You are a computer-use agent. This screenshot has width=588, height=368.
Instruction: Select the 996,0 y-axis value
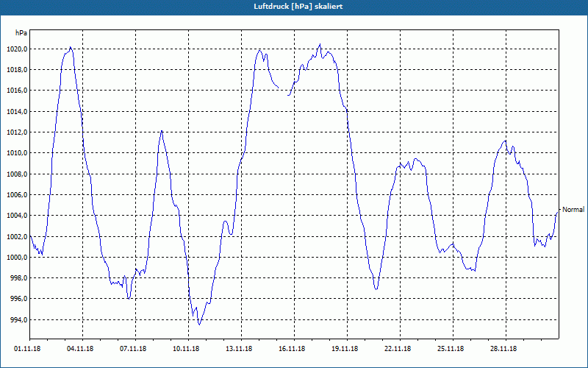tap(21, 299)
